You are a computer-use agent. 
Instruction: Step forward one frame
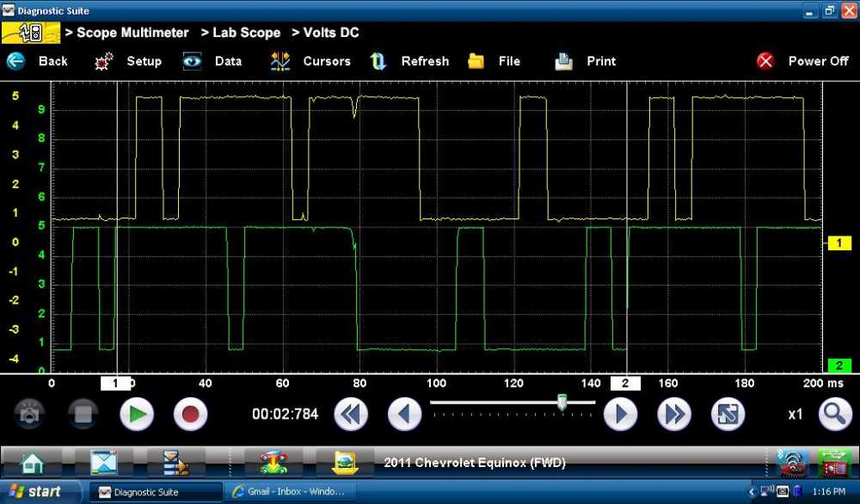pos(620,415)
